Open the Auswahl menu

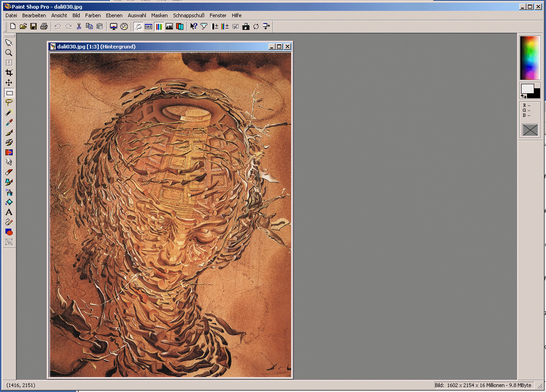(x=137, y=15)
